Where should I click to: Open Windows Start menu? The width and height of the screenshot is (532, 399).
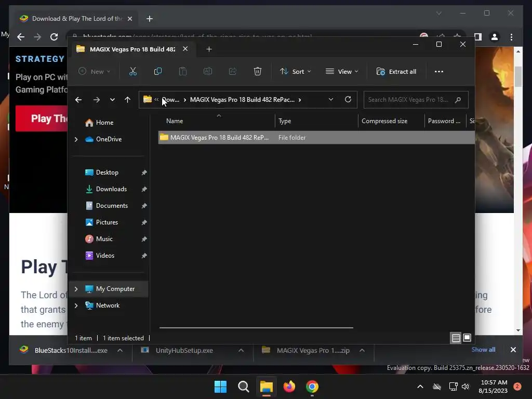[x=220, y=387]
